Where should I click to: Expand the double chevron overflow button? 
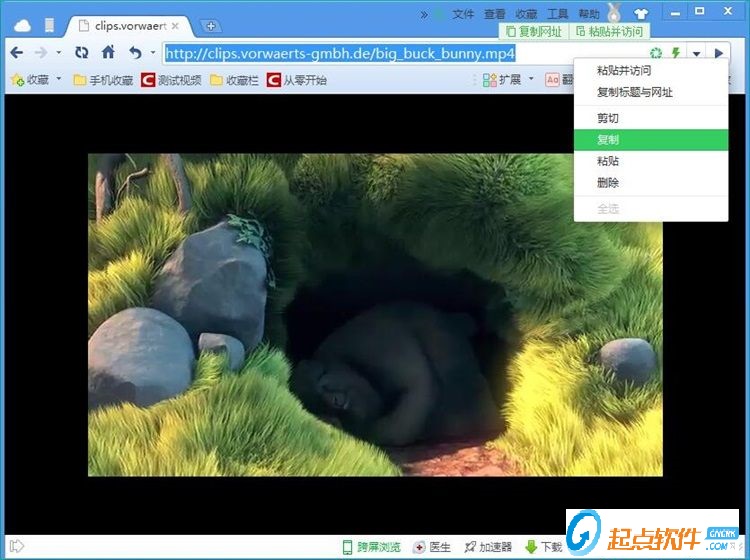pyautogui.click(x=424, y=15)
